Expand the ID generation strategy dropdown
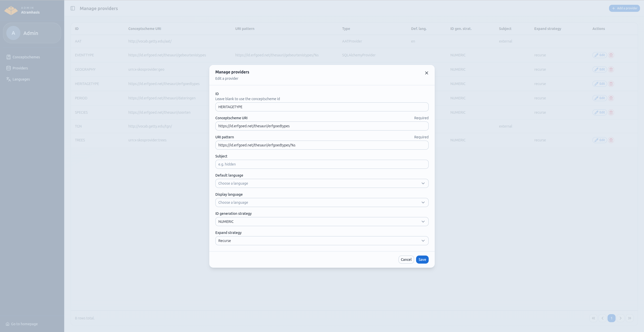644x332 pixels. (x=322, y=222)
